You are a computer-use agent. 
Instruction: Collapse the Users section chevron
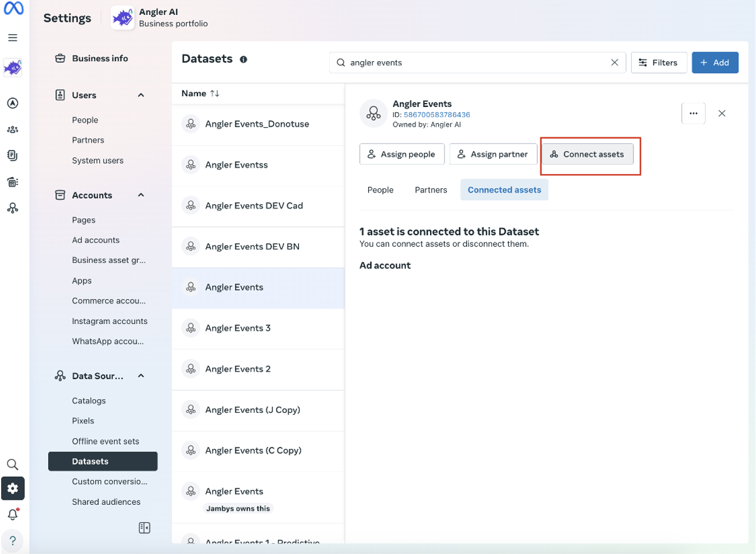point(141,95)
